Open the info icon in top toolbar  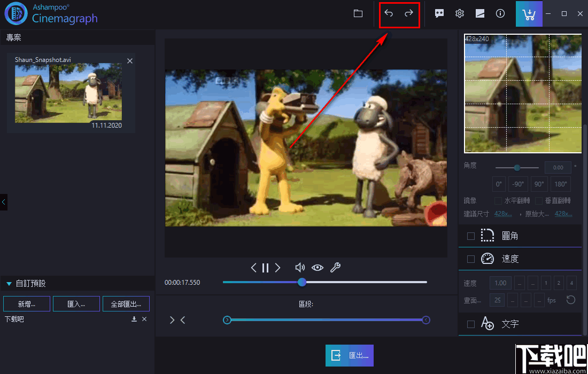tap(500, 13)
